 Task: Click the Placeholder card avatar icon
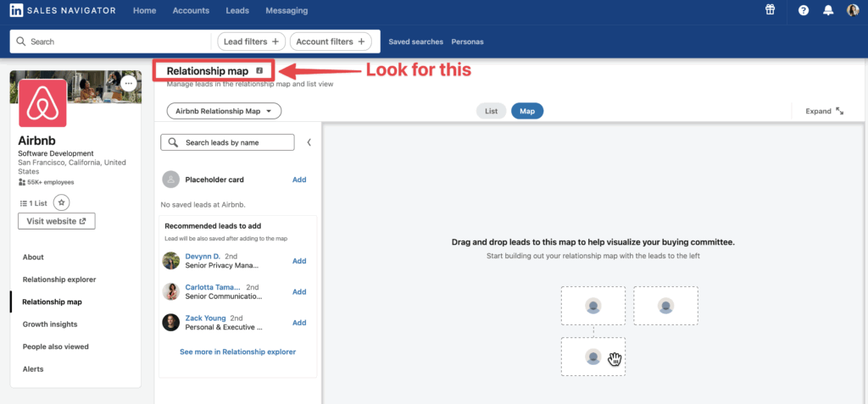tap(171, 180)
